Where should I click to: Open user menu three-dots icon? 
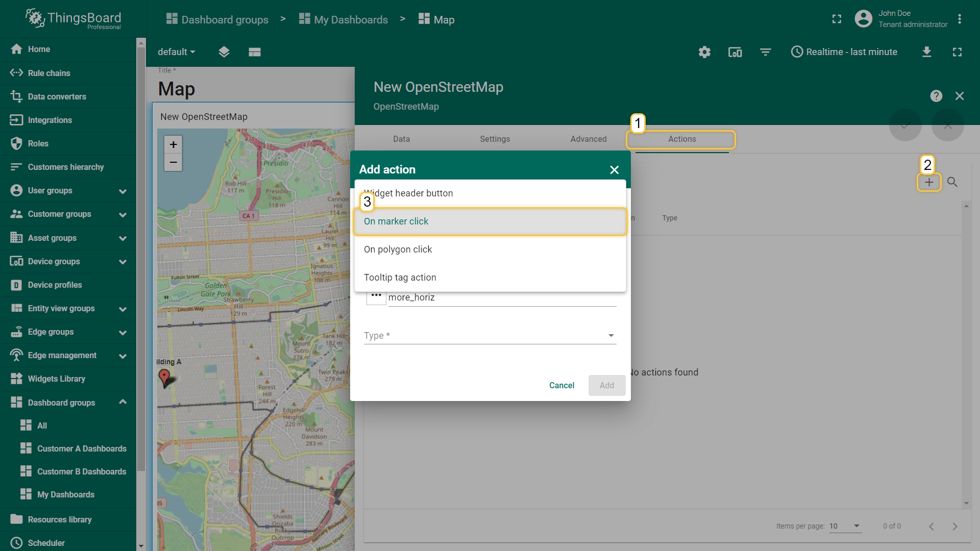pos(960,19)
